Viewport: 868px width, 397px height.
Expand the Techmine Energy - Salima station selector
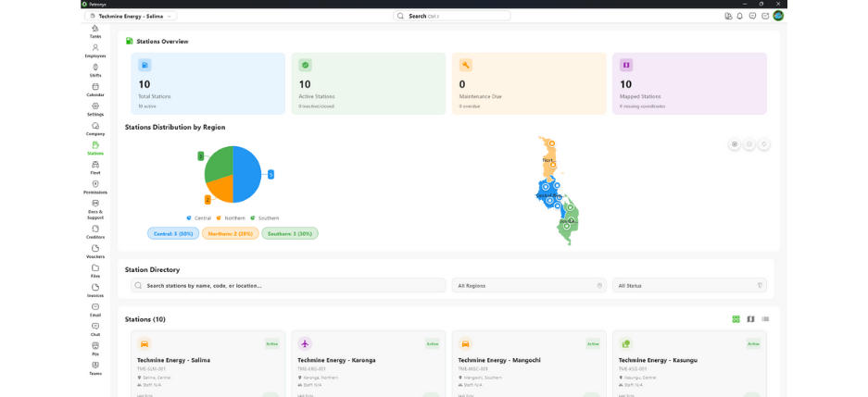coord(131,16)
